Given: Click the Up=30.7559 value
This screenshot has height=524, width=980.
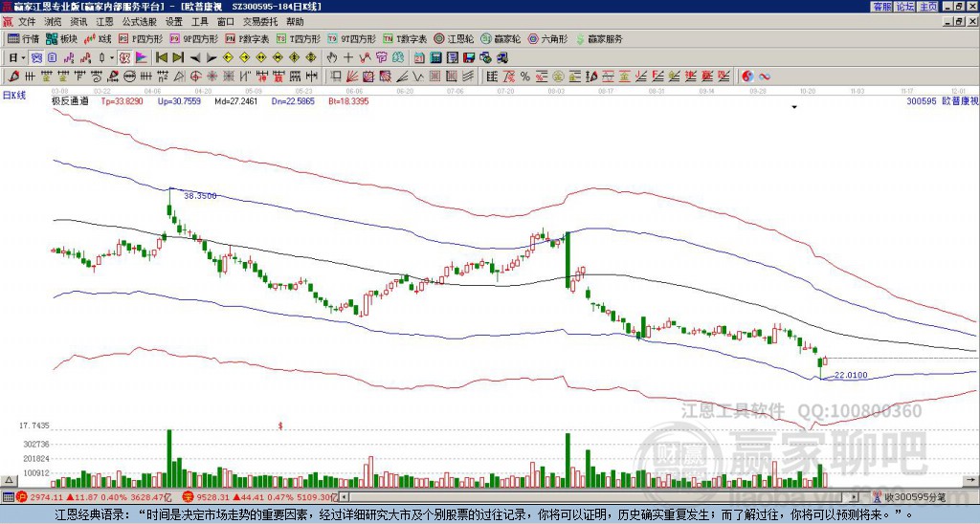Looking at the screenshot, I should point(179,100).
